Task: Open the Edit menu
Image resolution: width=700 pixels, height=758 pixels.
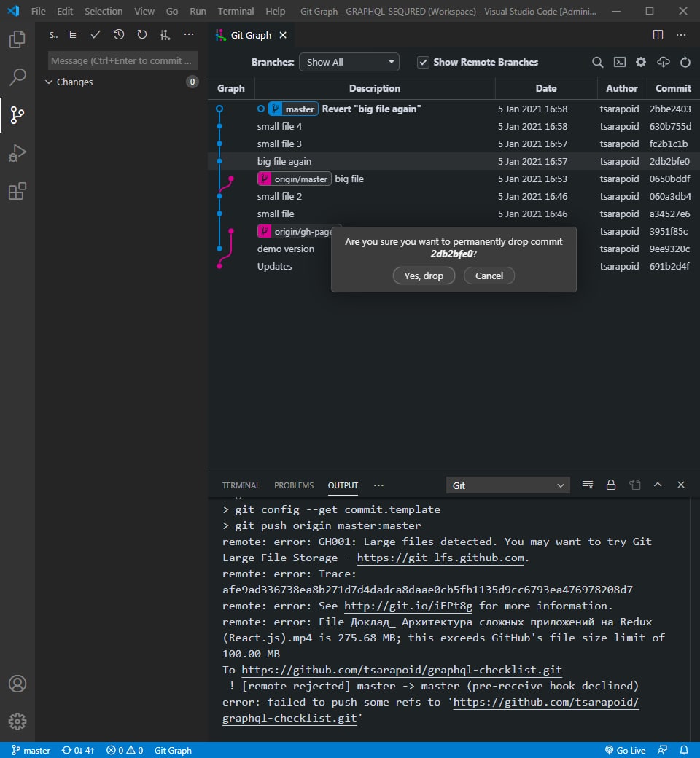Action: (65, 11)
